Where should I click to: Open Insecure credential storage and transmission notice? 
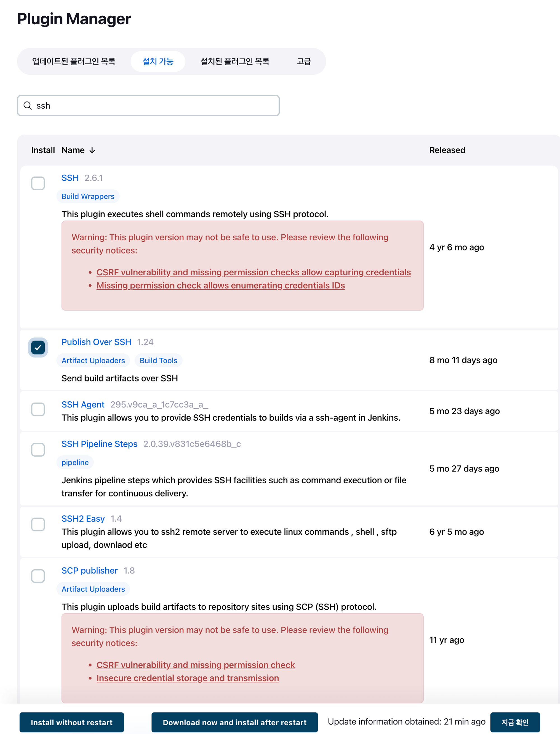click(x=188, y=678)
